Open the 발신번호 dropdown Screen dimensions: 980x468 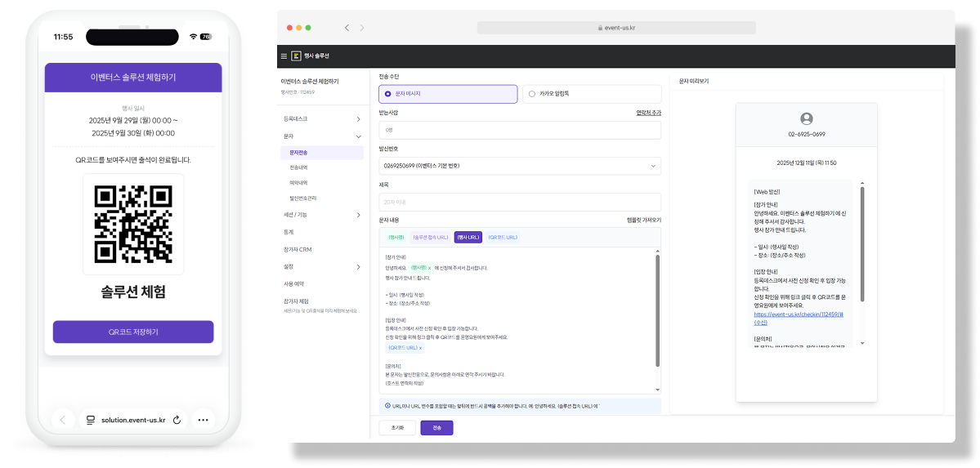[x=519, y=166]
